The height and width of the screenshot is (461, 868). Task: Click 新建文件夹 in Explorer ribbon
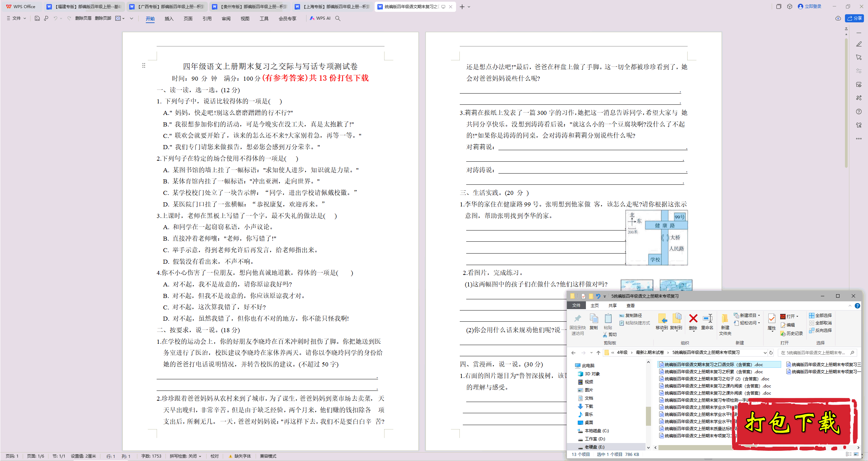click(x=725, y=324)
